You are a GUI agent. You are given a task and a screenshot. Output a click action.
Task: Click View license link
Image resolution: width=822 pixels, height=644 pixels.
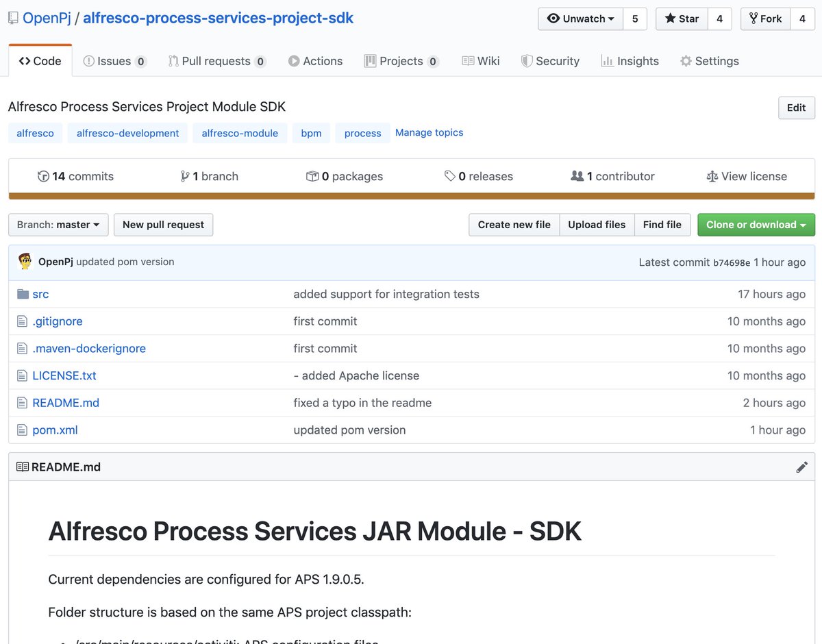tap(747, 176)
